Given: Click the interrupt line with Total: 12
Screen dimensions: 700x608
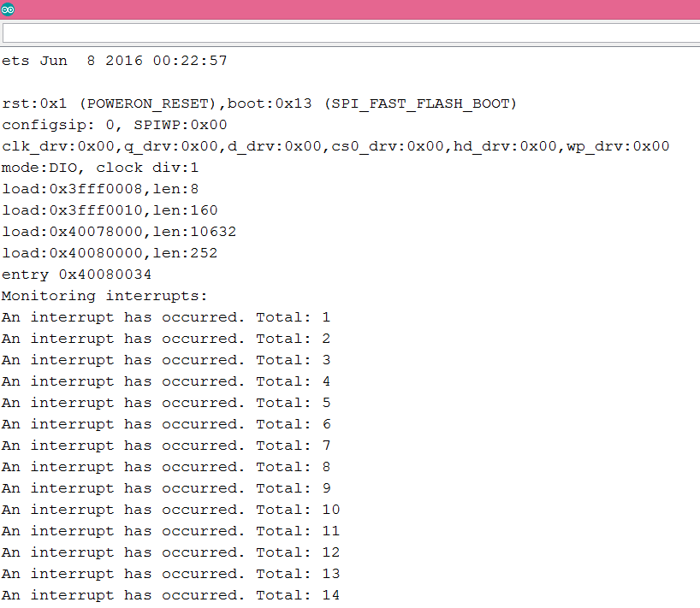Looking at the screenshot, I should pos(171,553).
